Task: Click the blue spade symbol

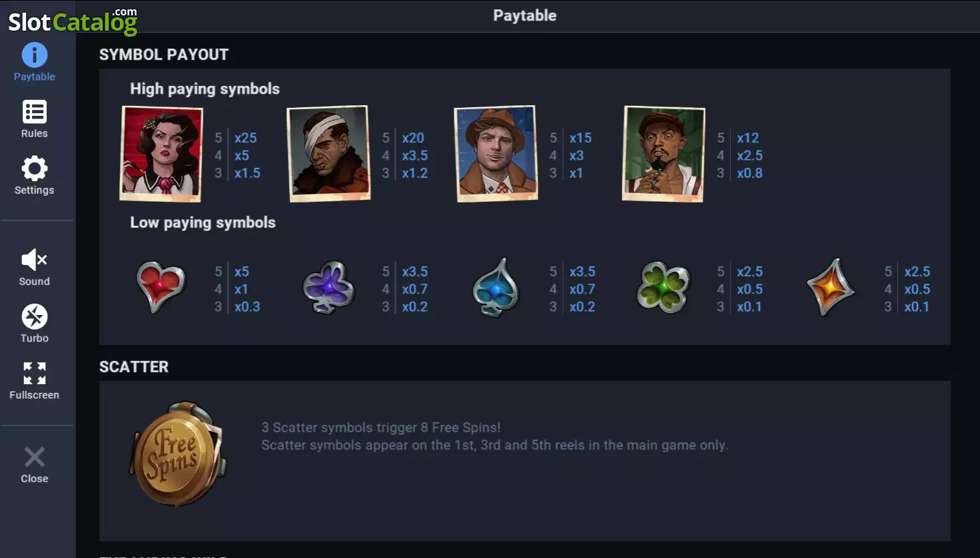Action: pos(495,288)
